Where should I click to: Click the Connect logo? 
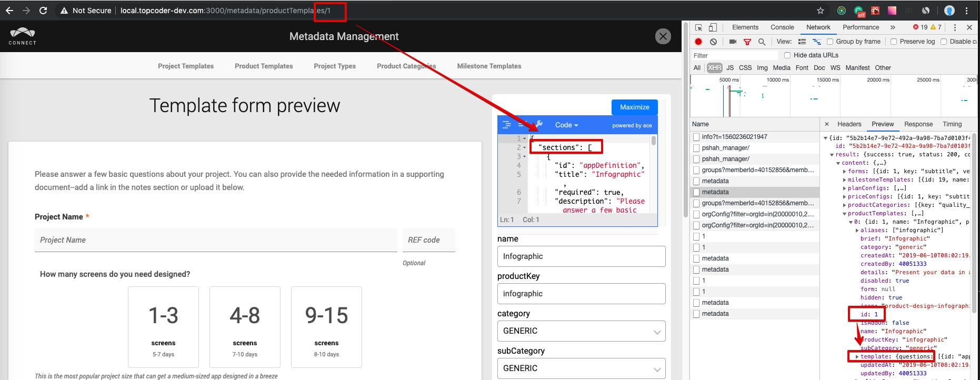click(x=23, y=36)
